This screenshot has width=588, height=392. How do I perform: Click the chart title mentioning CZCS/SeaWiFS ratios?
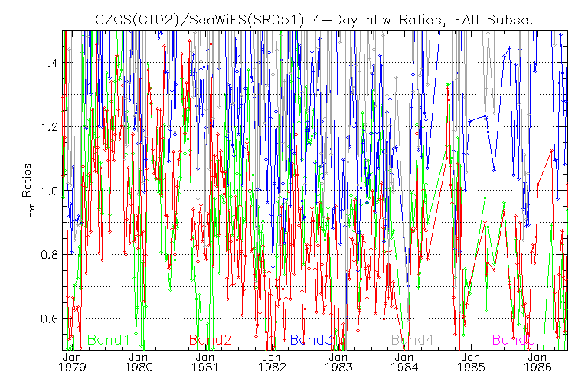[x=314, y=19]
